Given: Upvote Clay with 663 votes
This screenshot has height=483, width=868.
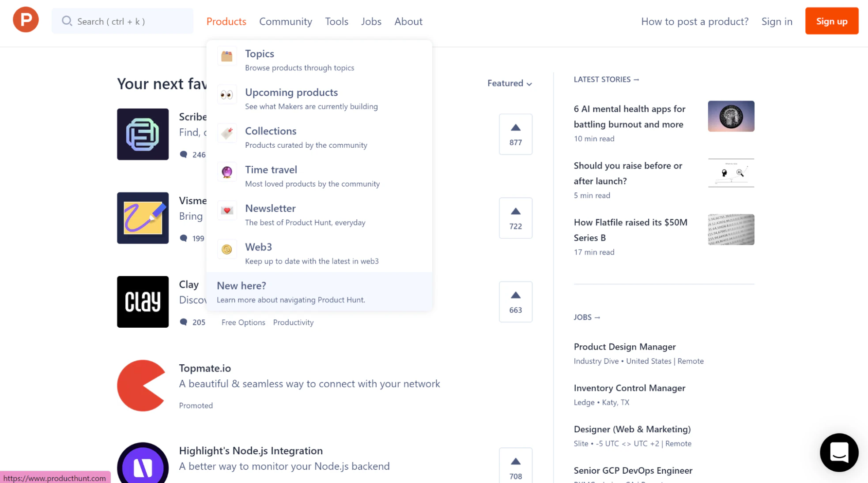Looking at the screenshot, I should (x=515, y=302).
